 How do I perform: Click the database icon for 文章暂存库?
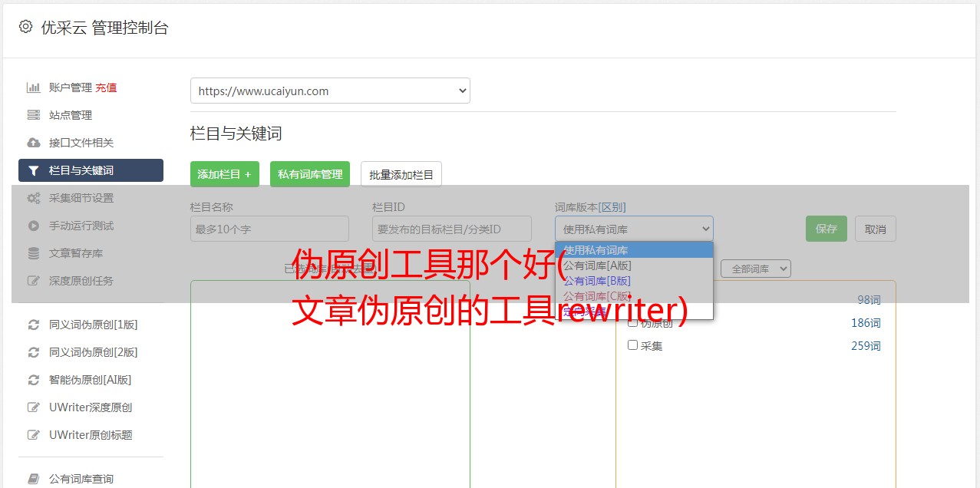(34, 253)
